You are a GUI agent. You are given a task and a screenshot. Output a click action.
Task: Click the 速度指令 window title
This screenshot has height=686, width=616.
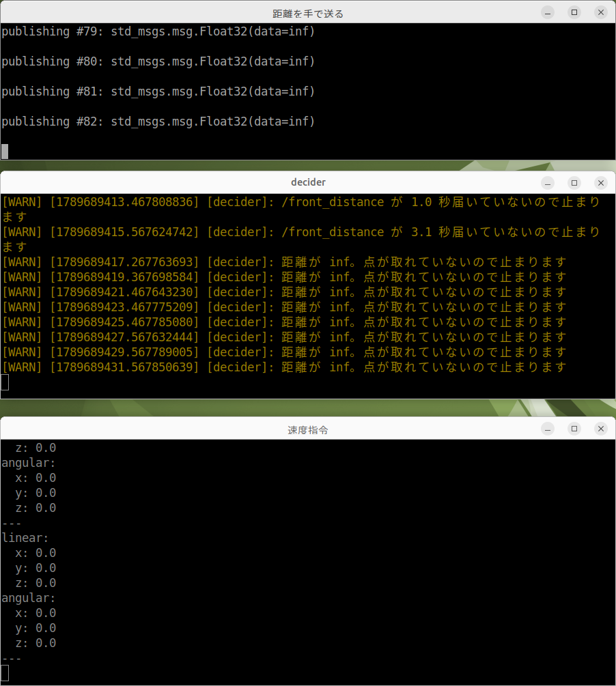coord(308,430)
